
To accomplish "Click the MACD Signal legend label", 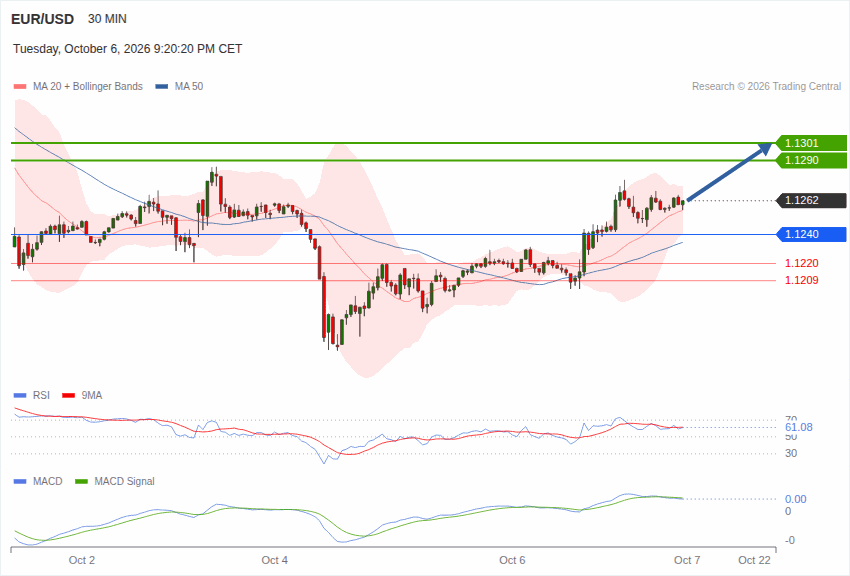I will click(x=124, y=481).
